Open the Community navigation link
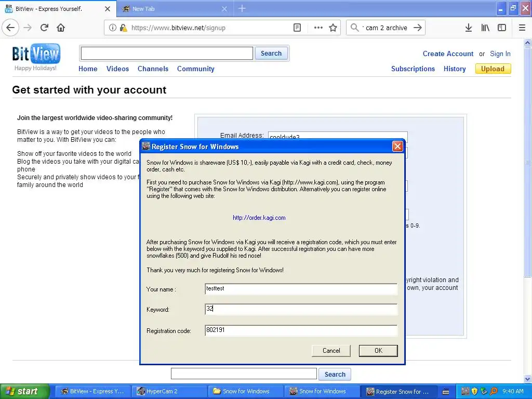This screenshot has width=532, height=399. click(x=196, y=69)
